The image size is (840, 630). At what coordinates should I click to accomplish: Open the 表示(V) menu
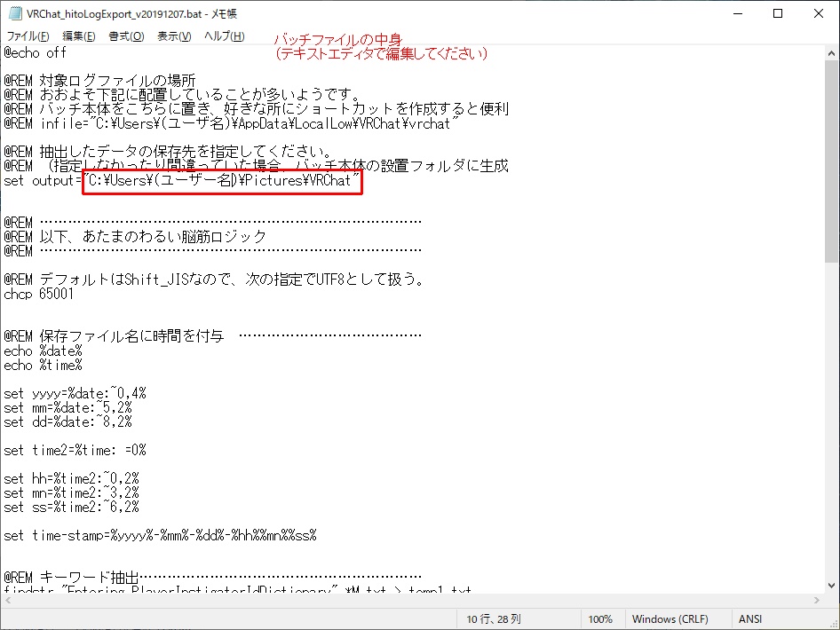(174, 35)
